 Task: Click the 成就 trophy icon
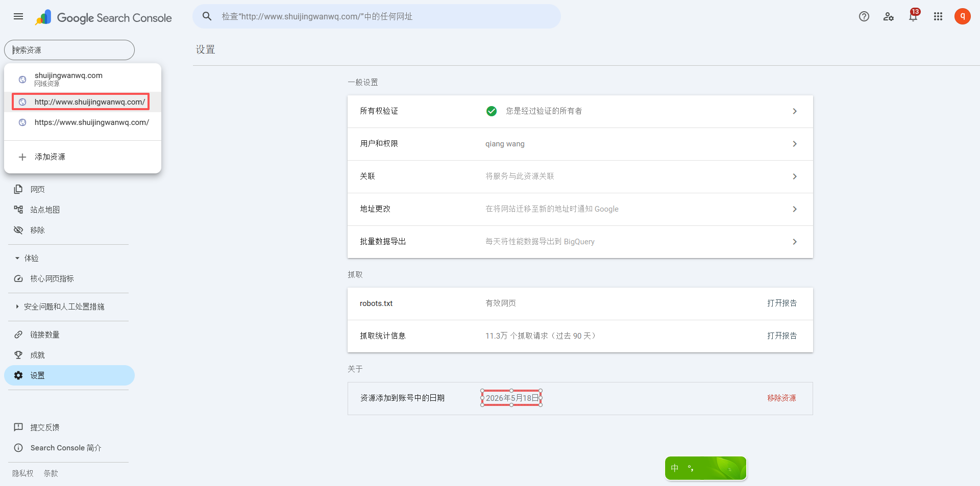18,355
